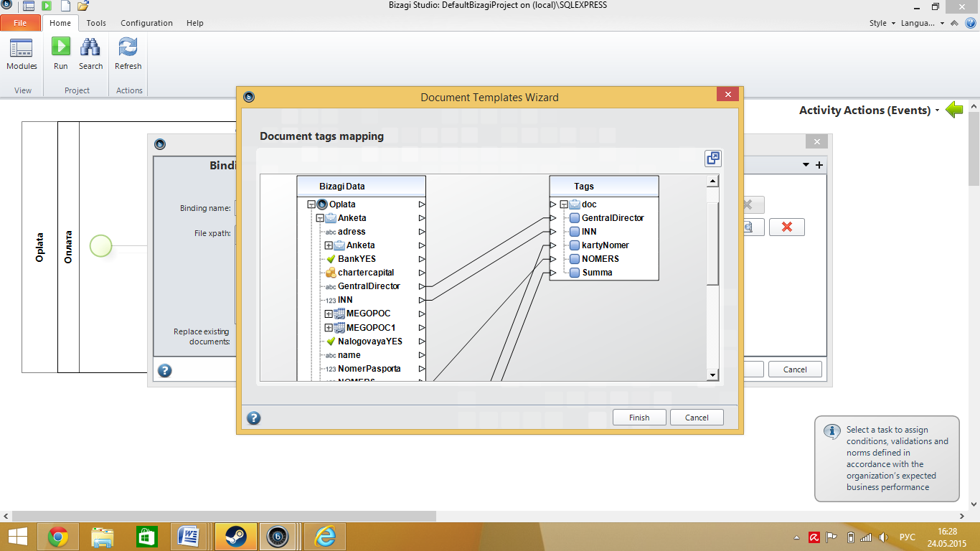Click the small green run icon in the title bar
Image resolution: width=980 pixels, height=551 pixels.
click(x=47, y=6)
